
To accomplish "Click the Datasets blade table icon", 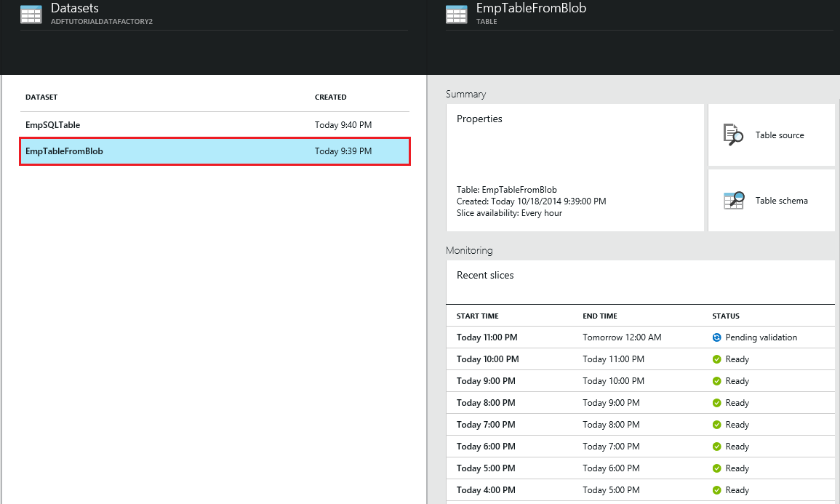I will click(31, 15).
